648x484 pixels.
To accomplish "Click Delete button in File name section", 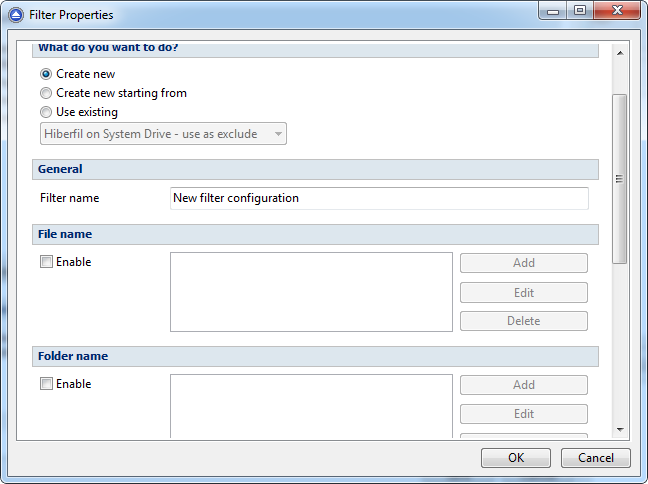I will click(524, 321).
